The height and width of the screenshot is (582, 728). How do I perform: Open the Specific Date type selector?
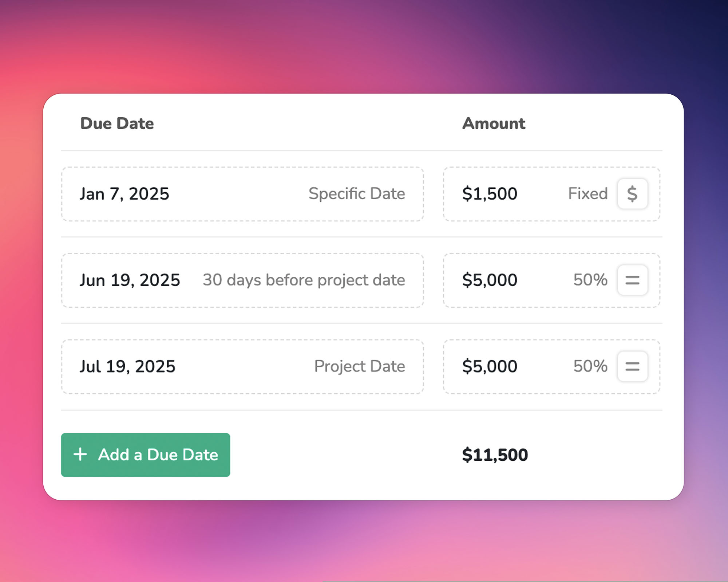click(x=357, y=193)
